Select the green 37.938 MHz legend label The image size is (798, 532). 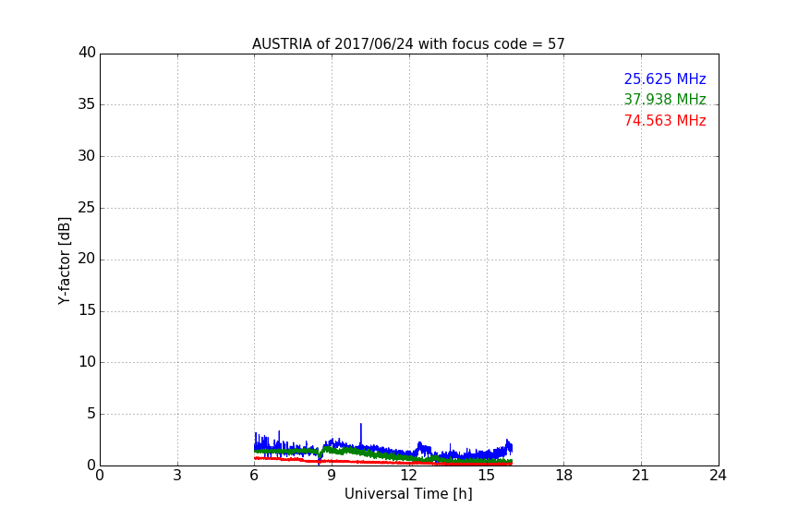(x=664, y=100)
